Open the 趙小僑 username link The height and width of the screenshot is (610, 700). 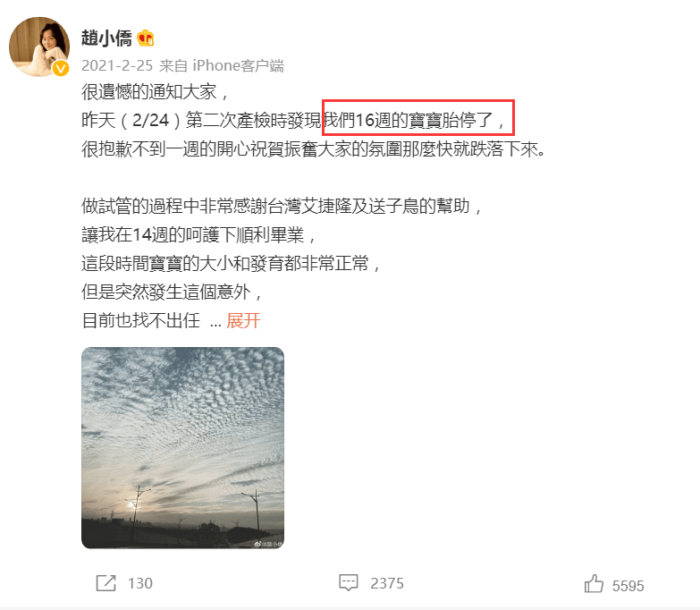tap(106, 38)
